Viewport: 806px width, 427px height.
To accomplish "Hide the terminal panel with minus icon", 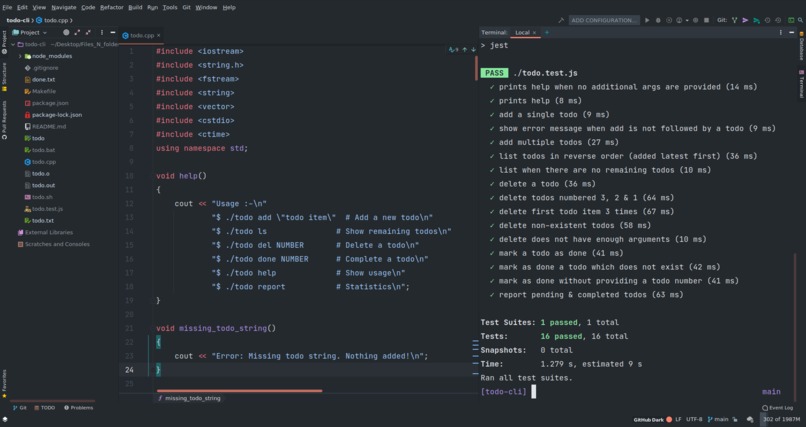I will point(792,32).
